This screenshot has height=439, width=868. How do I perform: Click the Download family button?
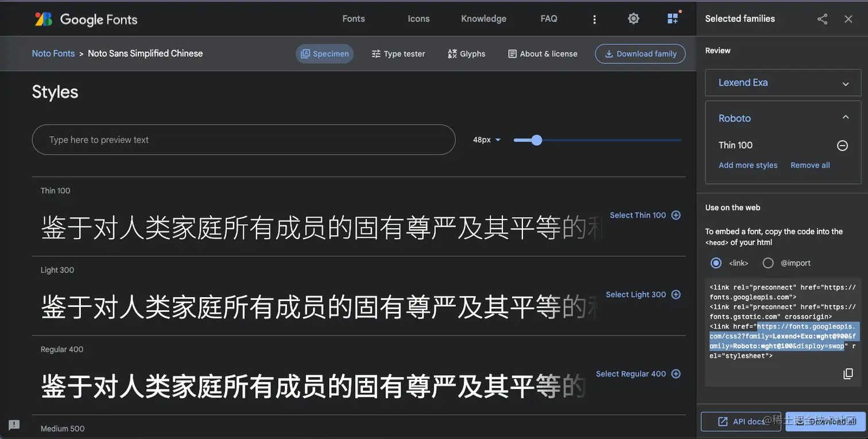pos(640,53)
